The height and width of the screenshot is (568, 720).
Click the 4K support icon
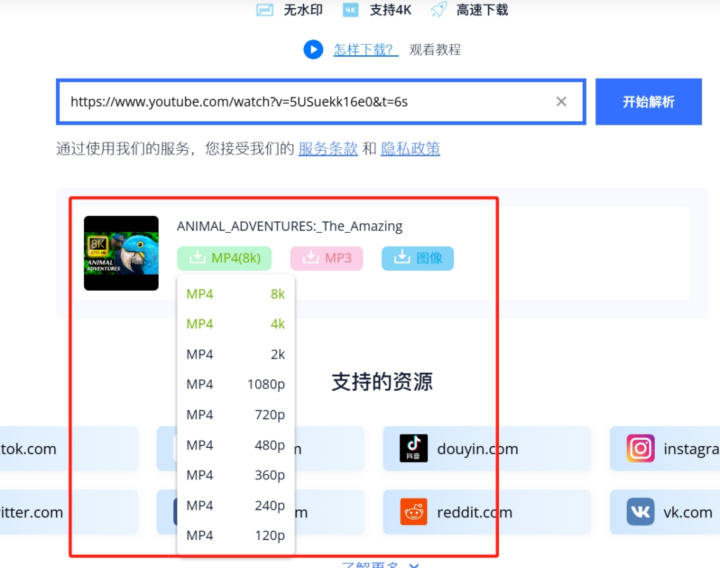click(x=350, y=10)
